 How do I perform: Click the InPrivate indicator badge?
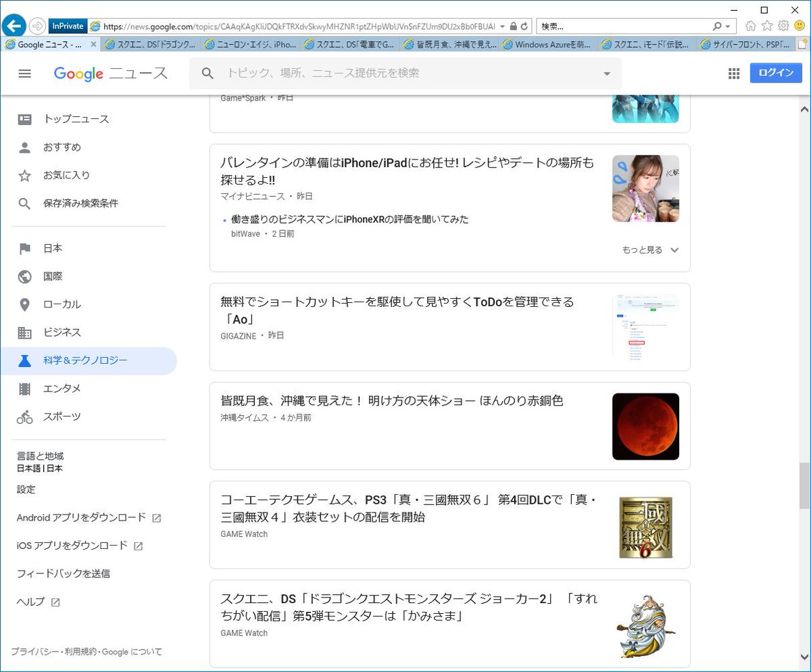coord(67,26)
